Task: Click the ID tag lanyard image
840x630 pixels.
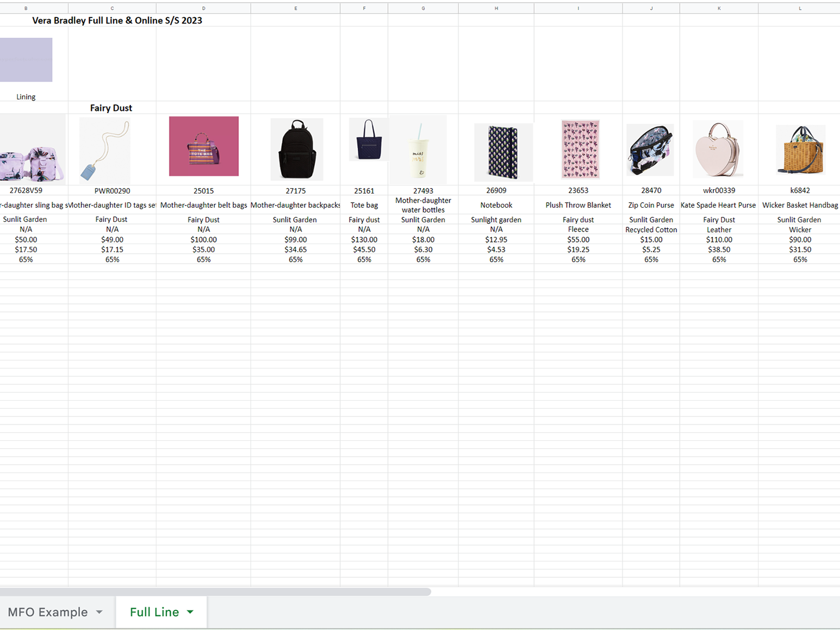Action: coord(105,151)
